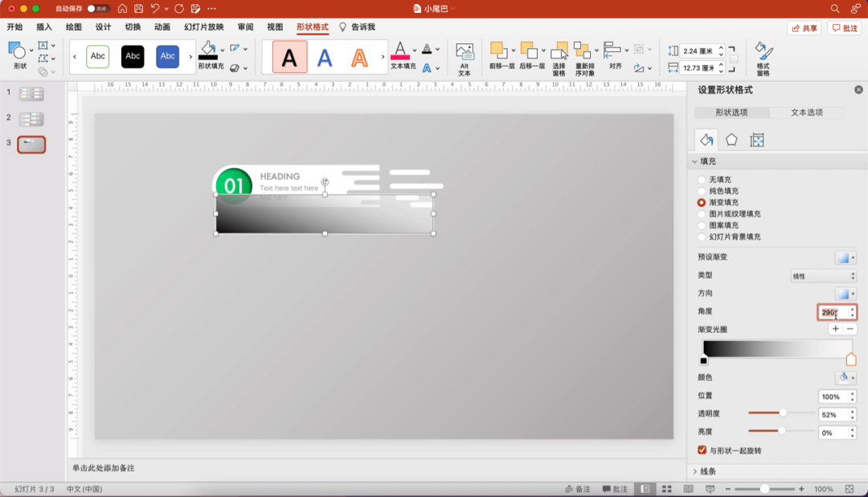The width and height of the screenshot is (868, 497).
Task: Select the Fill & Line paint bucket tab icon
Action: click(x=706, y=140)
